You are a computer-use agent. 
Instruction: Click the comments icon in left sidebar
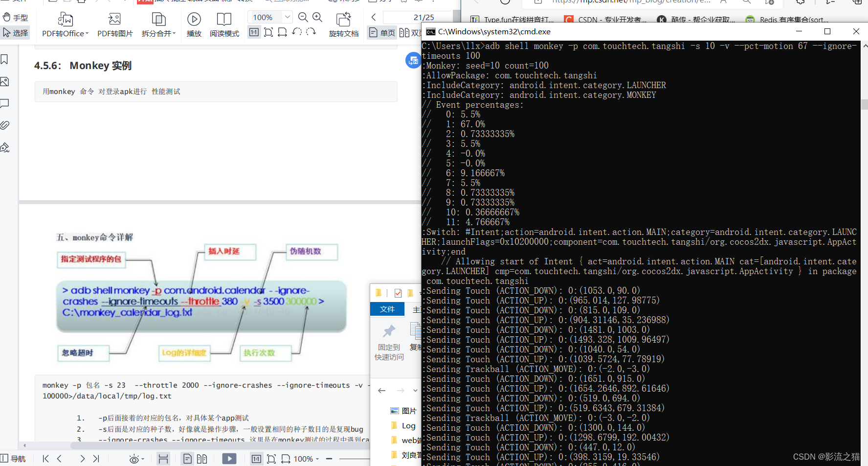tap(5, 103)
